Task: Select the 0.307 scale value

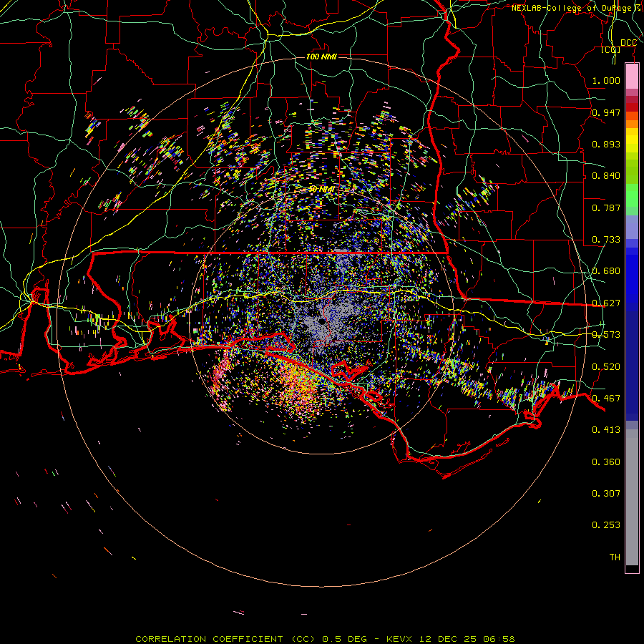Action: (x=606, y=494)
